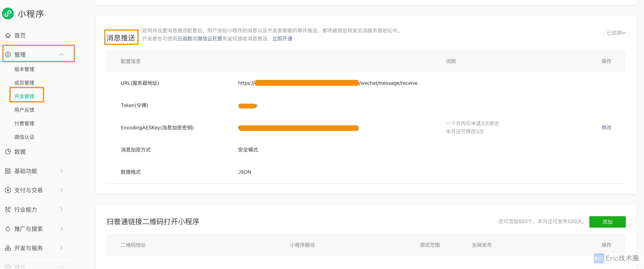
Task: Click the 小程序 title text
Action: pos(31,14)
